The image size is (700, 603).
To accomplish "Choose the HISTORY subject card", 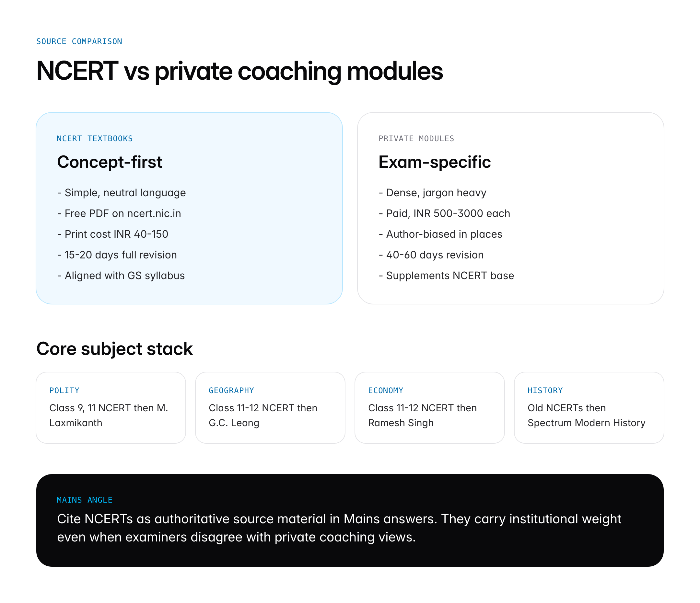I will tap(589, 407).
